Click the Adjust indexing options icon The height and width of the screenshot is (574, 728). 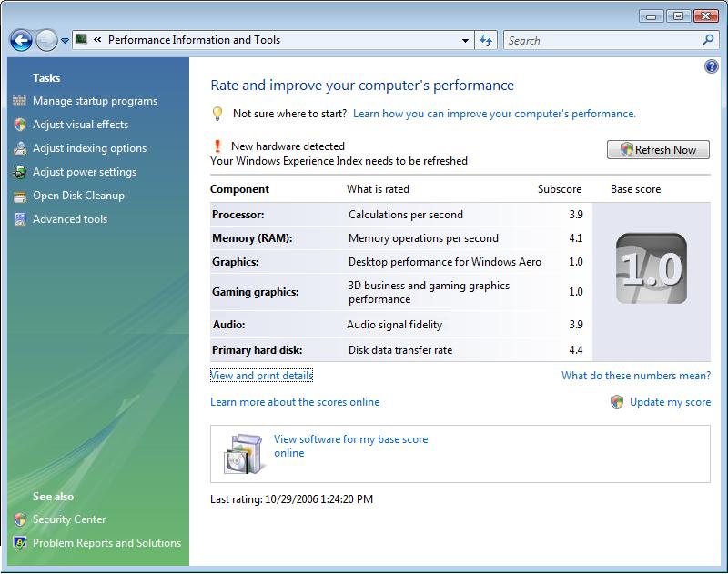[x=20, y=148]
